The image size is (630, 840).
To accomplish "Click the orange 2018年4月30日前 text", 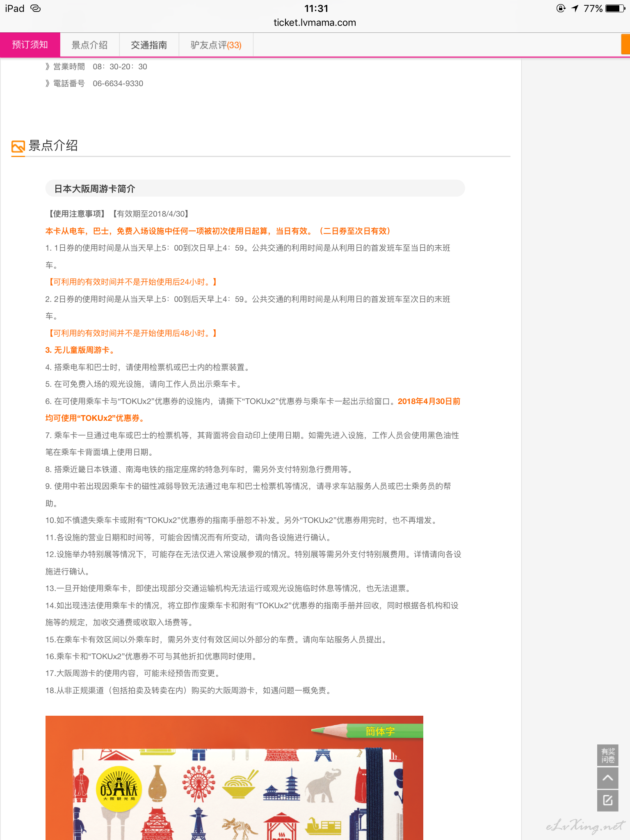I will [429, 401].
